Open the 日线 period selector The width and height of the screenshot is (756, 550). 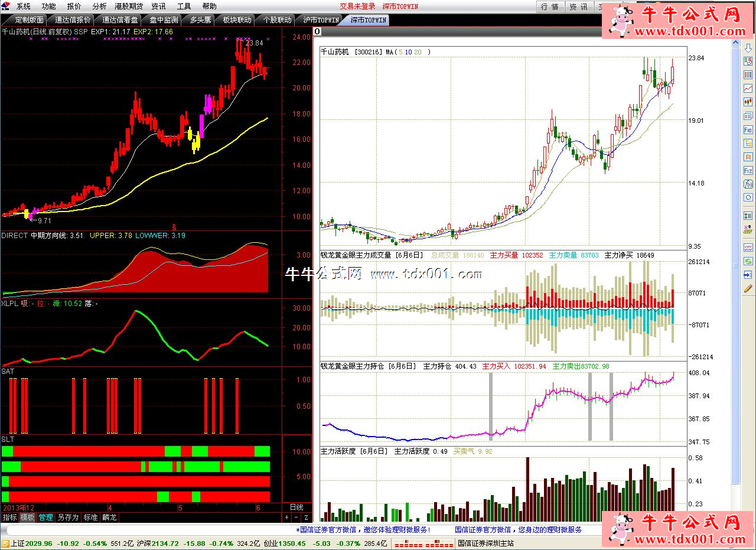tap(296, 507)
